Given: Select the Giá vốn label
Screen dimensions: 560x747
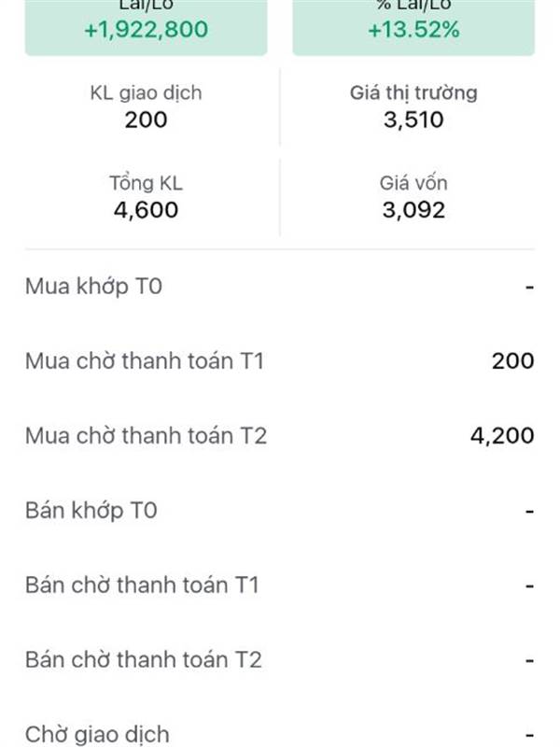Looking at the screenshot, I should (x=413, y=183).
